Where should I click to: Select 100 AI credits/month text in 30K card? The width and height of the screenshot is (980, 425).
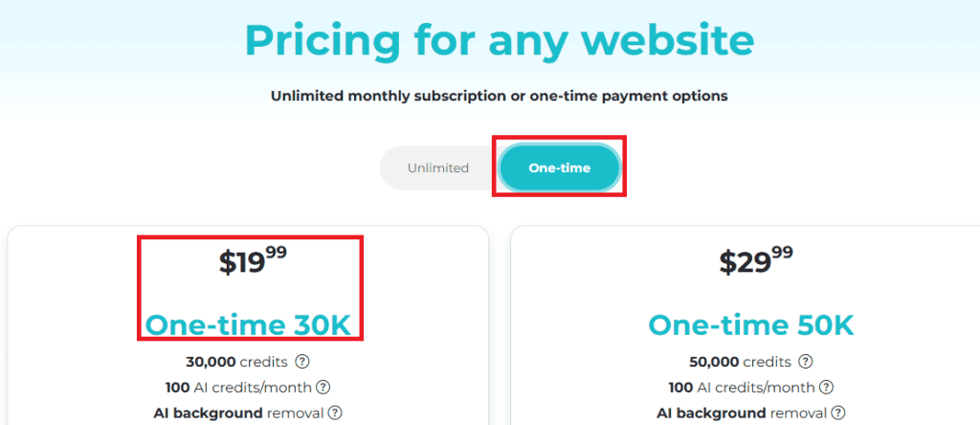pos(238,388)
